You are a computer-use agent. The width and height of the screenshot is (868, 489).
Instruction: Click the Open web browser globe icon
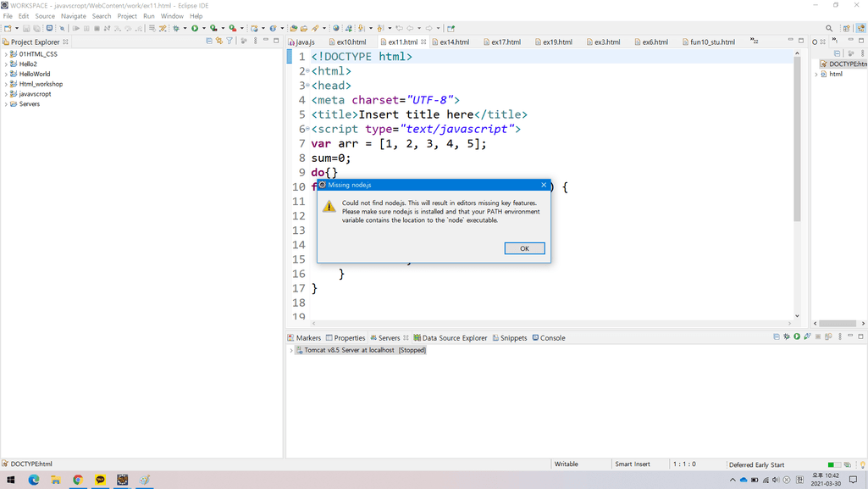(335, 28)
